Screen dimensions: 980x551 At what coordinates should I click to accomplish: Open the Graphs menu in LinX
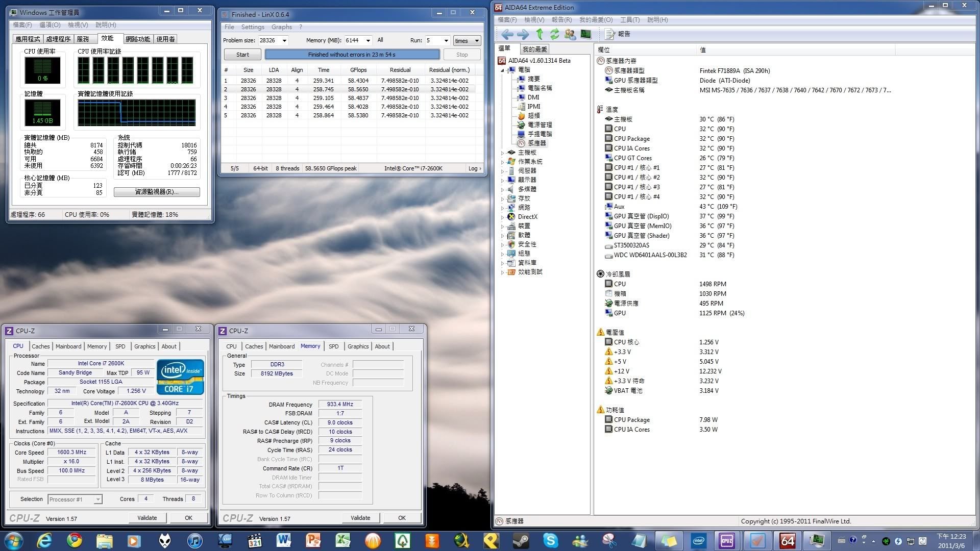[x=282, y=27]
